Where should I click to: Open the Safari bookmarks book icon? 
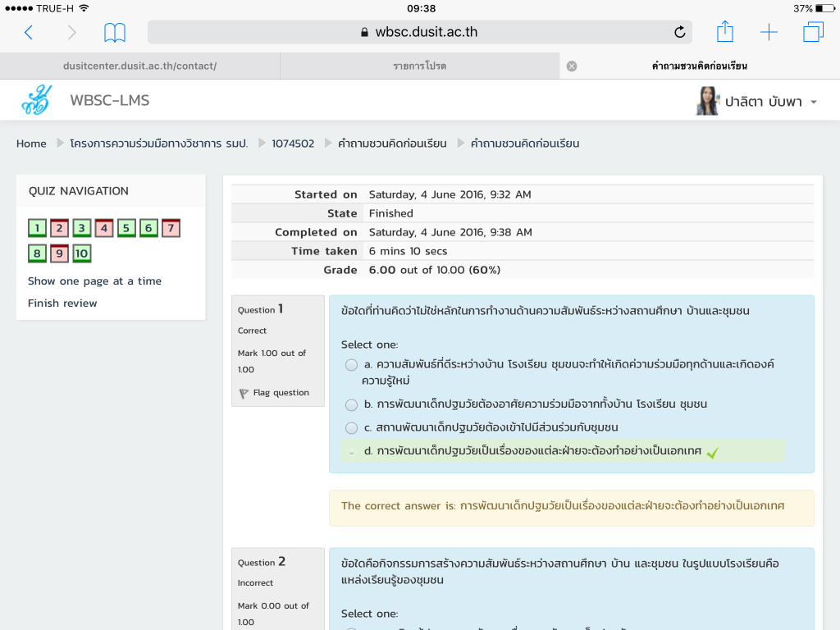[x=115, y=32]
